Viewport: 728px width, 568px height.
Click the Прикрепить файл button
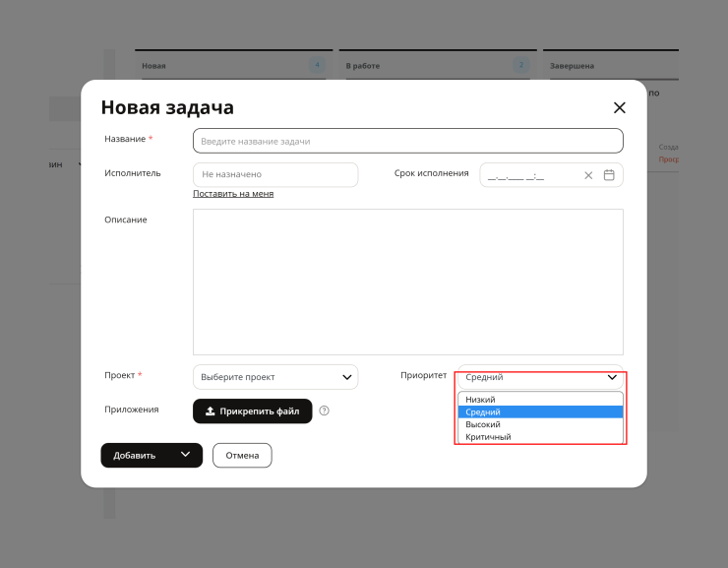click(253, 411)
